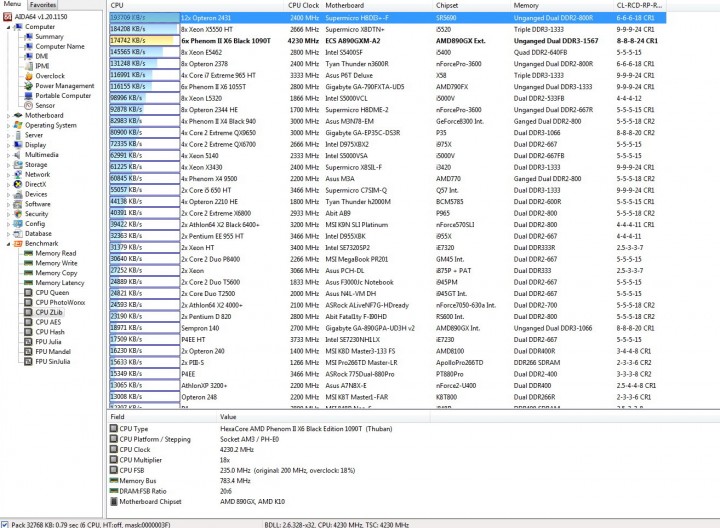720x528 pixels.
Task: Sort by the CPU column header
Action: pos(196,6)
